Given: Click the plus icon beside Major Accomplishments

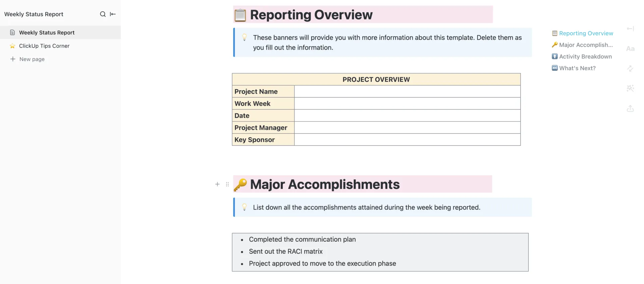Looking at the screenshot, I should tap(217, 184).
